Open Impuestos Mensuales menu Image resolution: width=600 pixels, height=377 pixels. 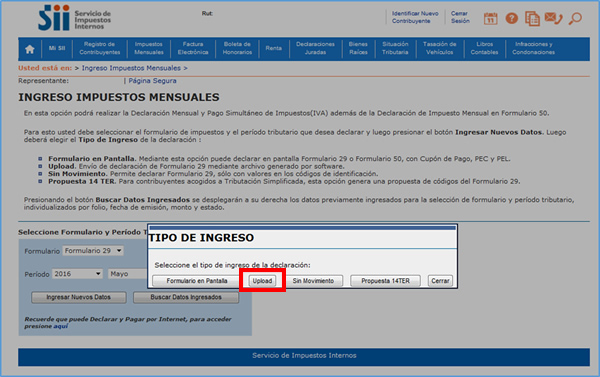148,48
